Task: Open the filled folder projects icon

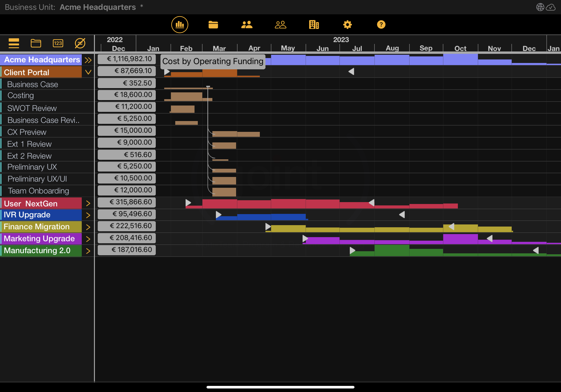Action: click(x=213, y=24)
